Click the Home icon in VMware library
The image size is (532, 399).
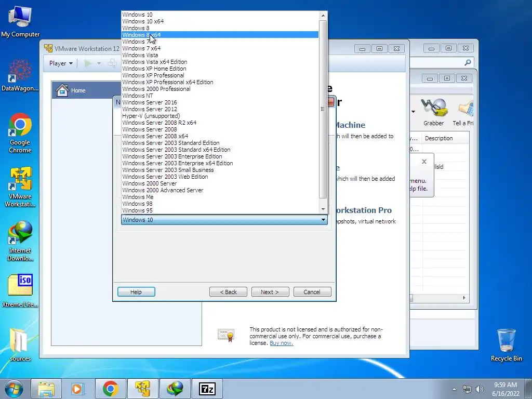tap(62, 90)
